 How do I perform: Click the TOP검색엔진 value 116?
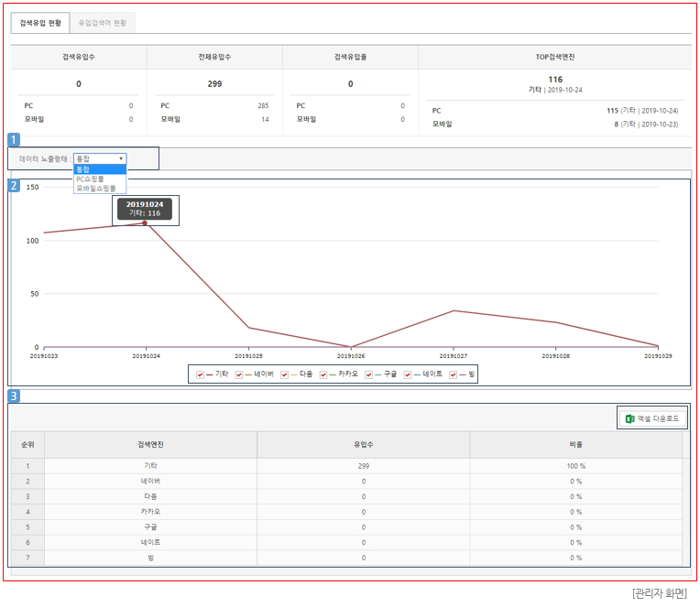coord(555,80)
